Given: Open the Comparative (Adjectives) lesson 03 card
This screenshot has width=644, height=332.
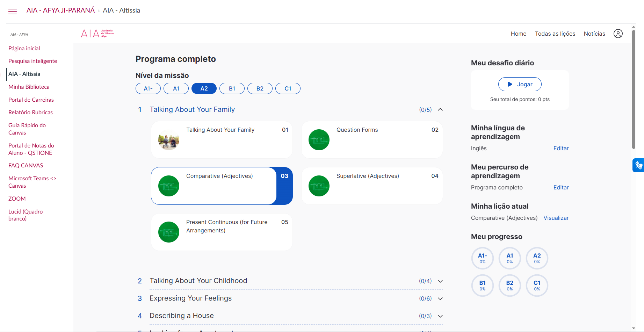Looking at the screenshot, I should coord(222,186).
